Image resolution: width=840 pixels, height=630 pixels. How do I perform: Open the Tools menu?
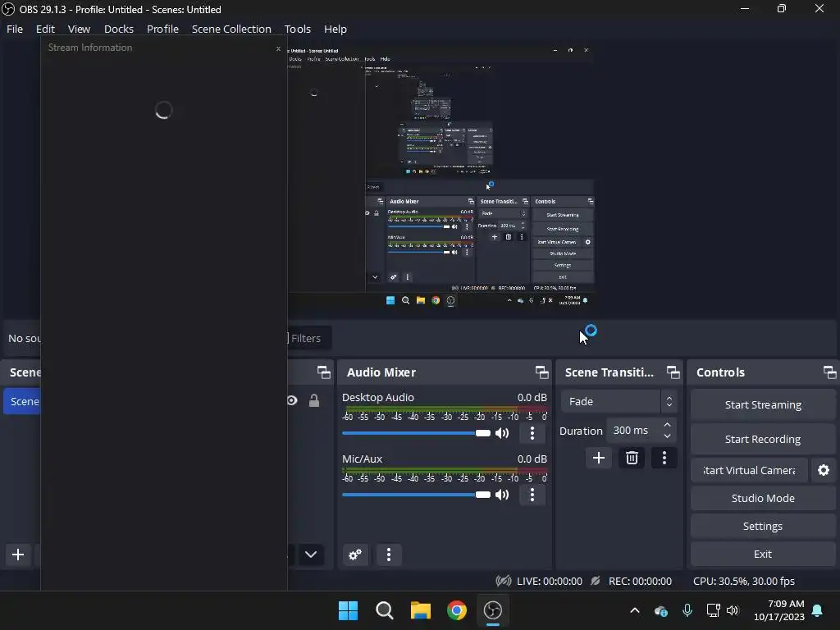click(297, 29)
